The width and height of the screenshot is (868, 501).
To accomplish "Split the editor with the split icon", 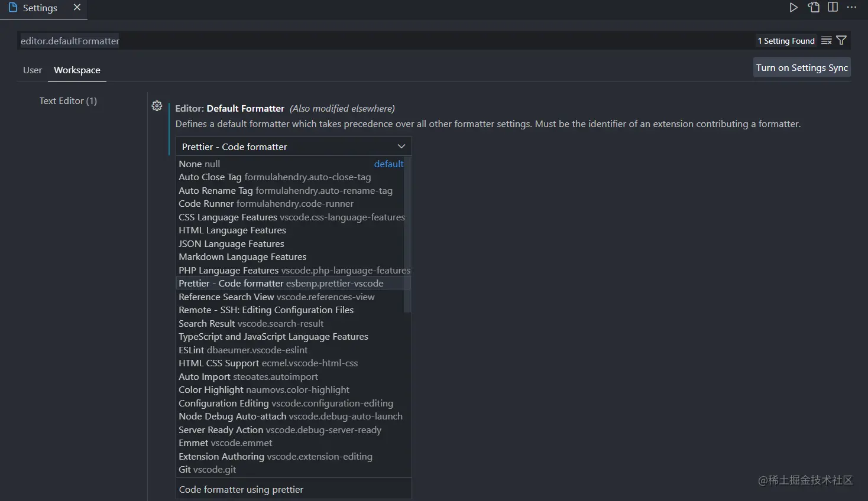I will (833, 7).
